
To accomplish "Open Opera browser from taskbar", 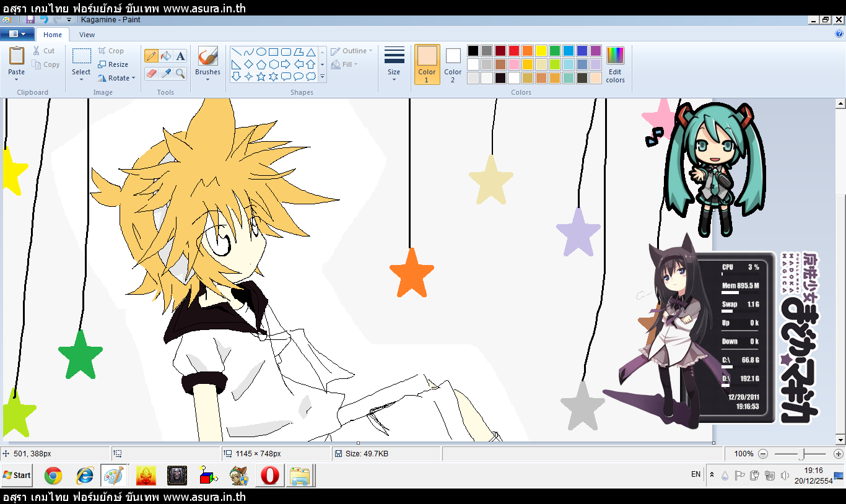I will (x=269, y=476).
